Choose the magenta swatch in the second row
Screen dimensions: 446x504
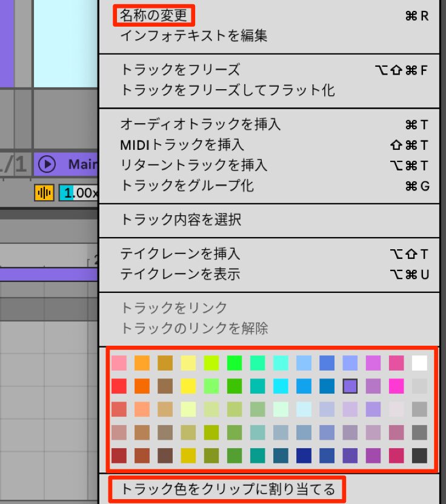coord(396,386)
